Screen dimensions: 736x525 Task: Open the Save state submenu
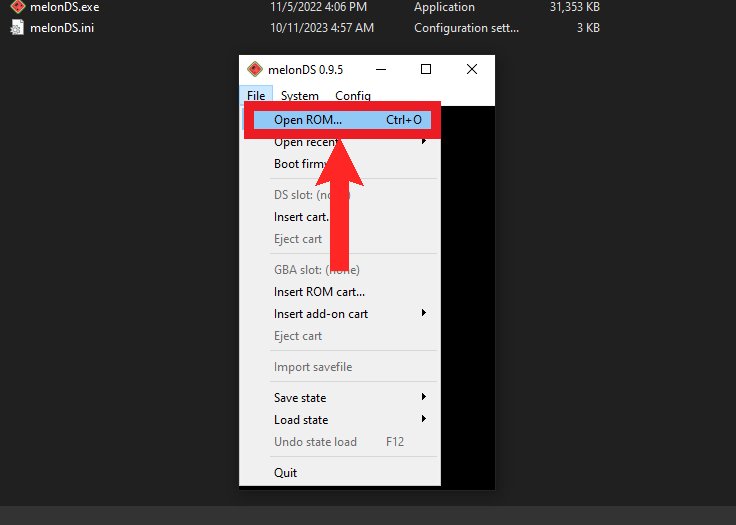[340, 398]
